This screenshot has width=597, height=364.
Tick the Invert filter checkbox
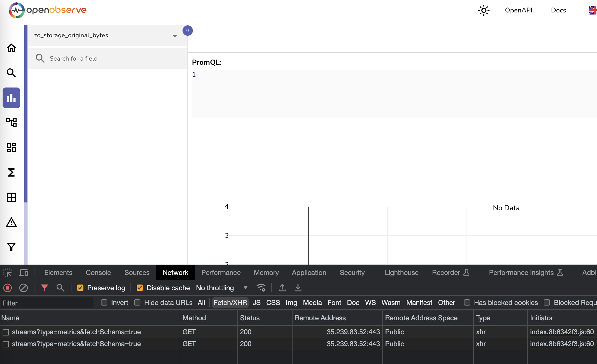tap(104, 302)
